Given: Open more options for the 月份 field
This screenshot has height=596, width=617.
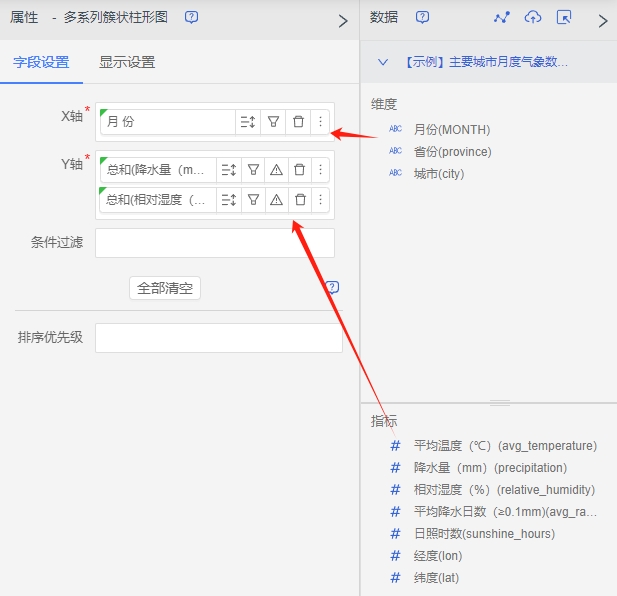Looking at the screenshot, I should (320, 122).
